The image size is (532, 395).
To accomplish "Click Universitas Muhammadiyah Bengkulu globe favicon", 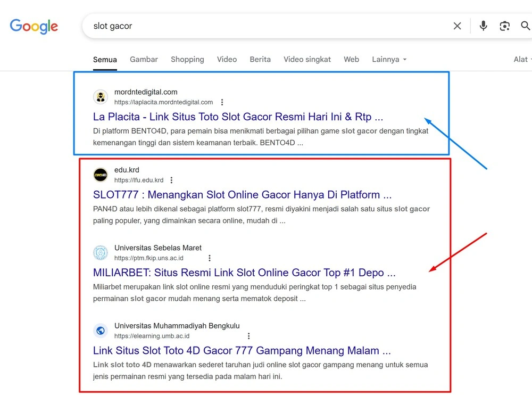I will (x=101, y=331).
